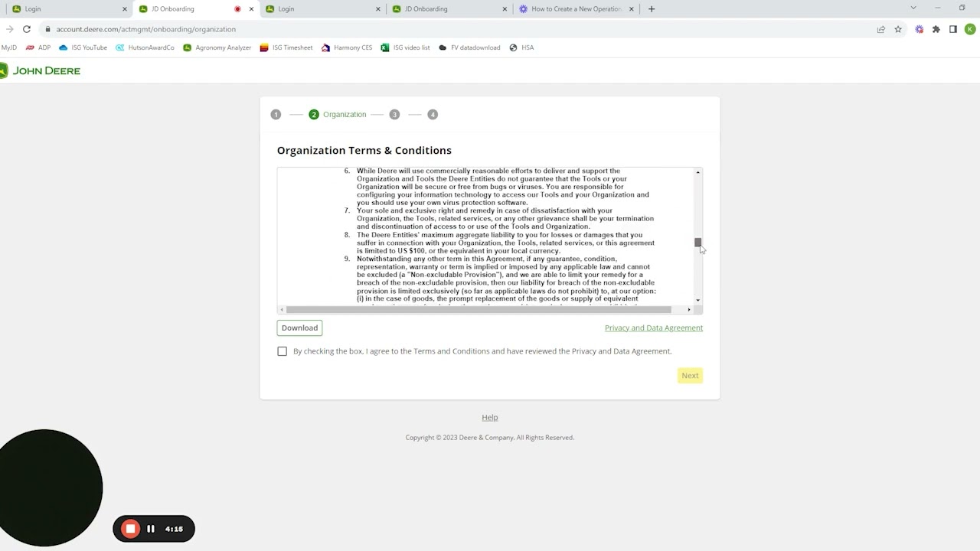Toggle the browser side panel icon
Image resolution: width=980 pixels, height=551 pixels.
[953, 29]
